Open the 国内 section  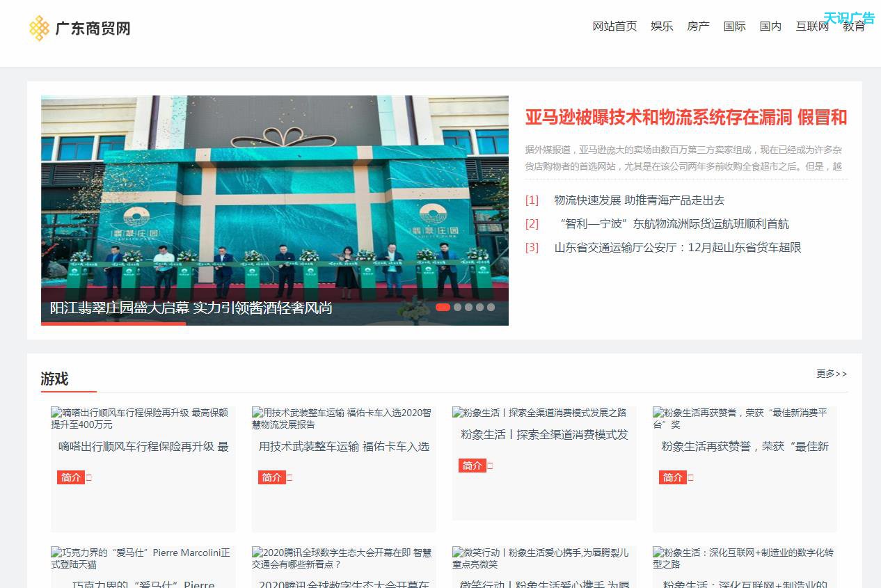pos(770,26)
